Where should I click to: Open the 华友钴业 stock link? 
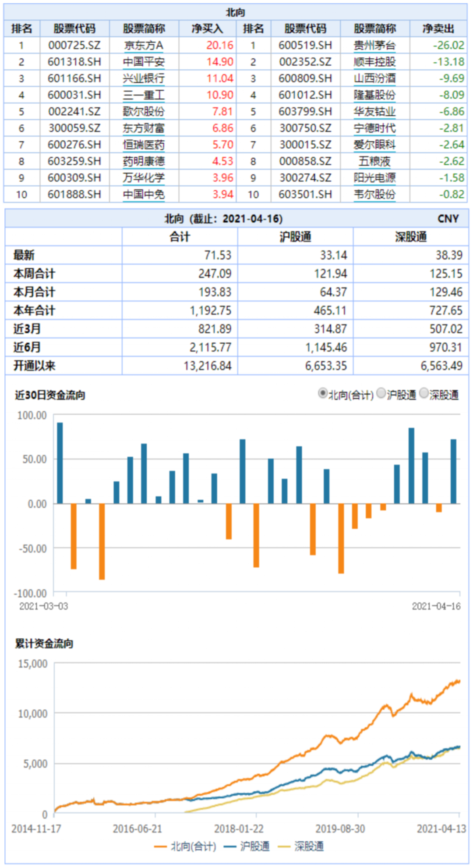(375, 112)
